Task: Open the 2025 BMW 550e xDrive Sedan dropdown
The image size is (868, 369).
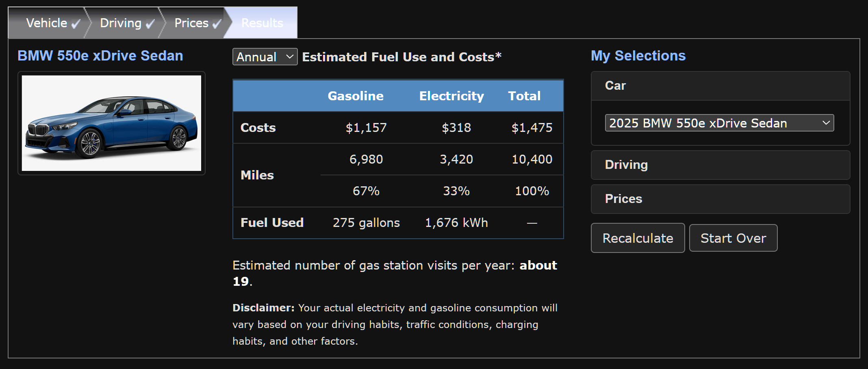Action: click(x=719, y=123)
